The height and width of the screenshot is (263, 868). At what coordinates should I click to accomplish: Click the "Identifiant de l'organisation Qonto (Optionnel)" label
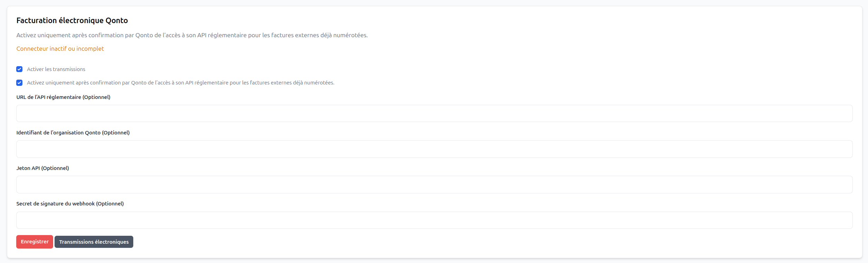tap(73, 133)
